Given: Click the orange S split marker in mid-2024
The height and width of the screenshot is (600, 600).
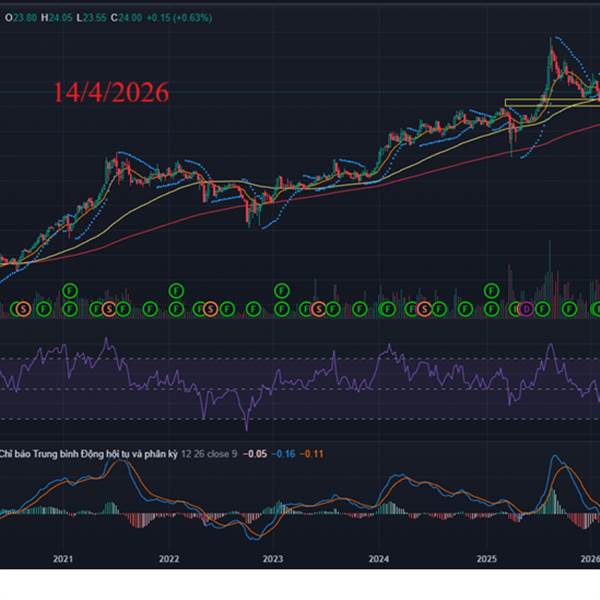Looking at the screenshot, I should 424,309.
